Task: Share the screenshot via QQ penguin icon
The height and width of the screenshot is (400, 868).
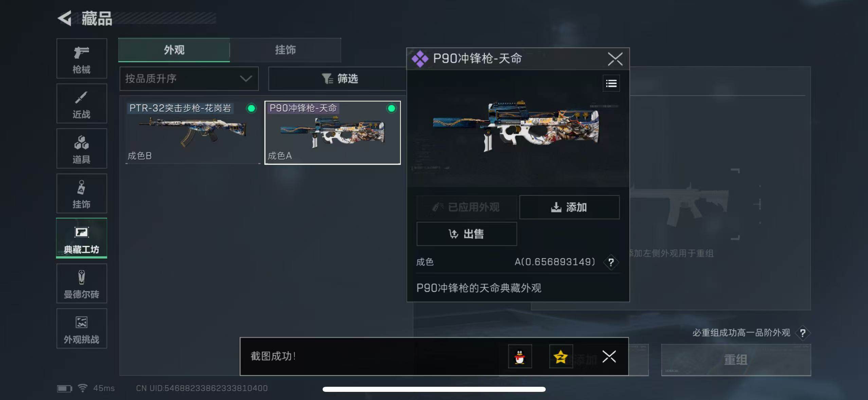Action: (x=520, y=356)
